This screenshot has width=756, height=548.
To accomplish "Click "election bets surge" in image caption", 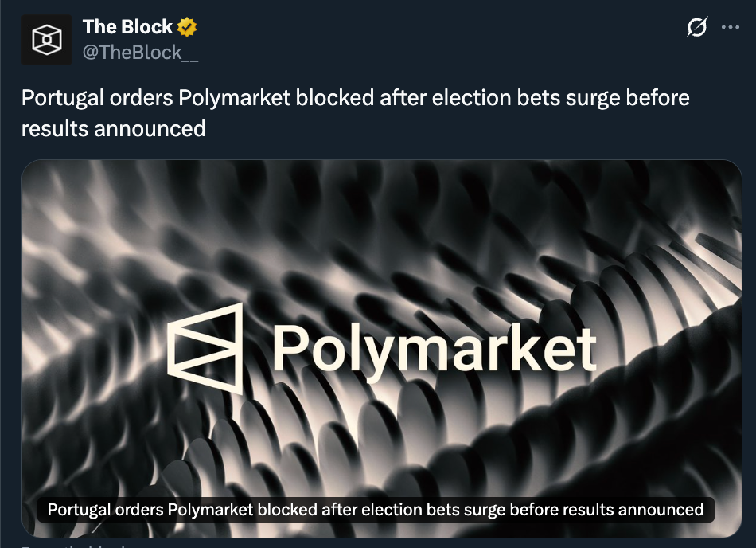I will [x=457, y=510].
